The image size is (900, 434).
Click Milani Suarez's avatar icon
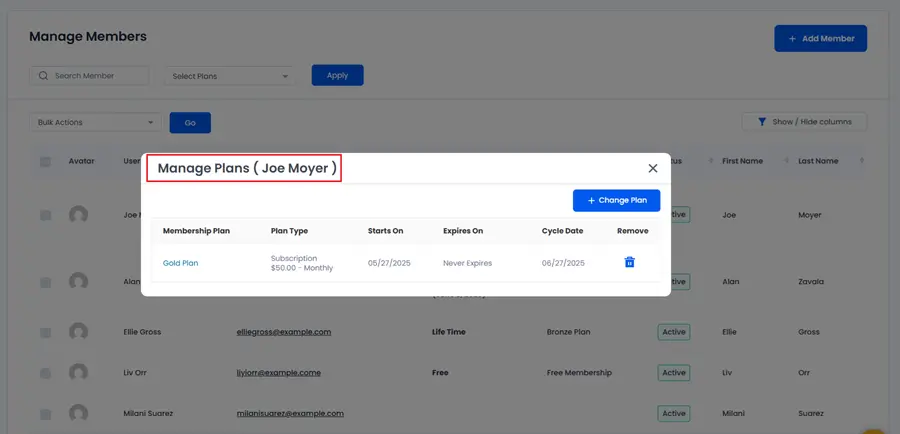tap(78, 413)
